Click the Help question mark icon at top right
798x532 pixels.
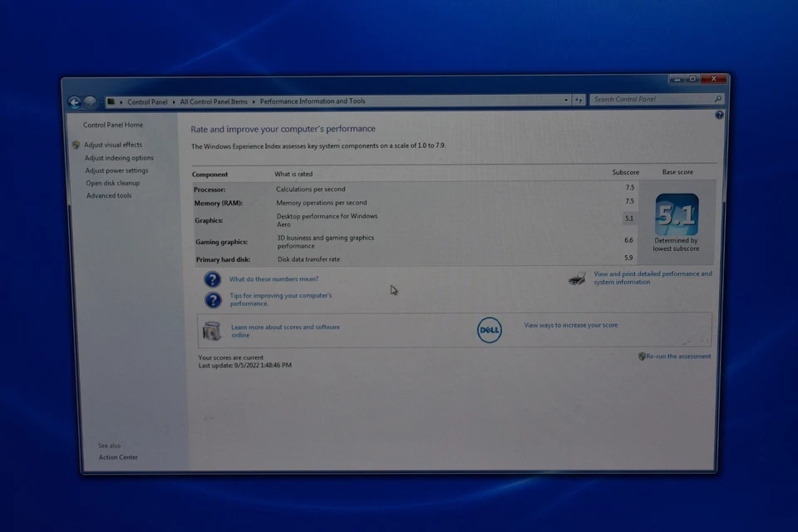[x=719, y=116]
